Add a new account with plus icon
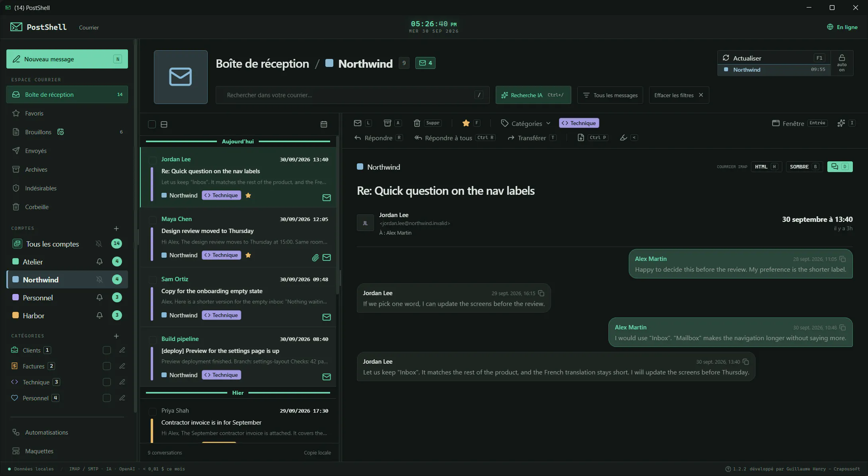Viewport: 868px width, 476px height. tap(116, 228)
